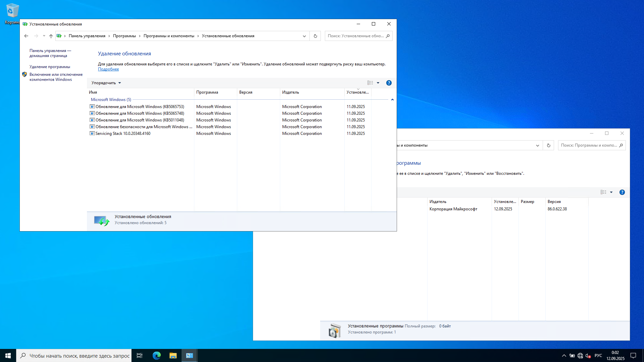Sort by 'Версия' column in updates window
Viewport: 644px width, 362px height.
pyautogui.click(x=258, y=92)
